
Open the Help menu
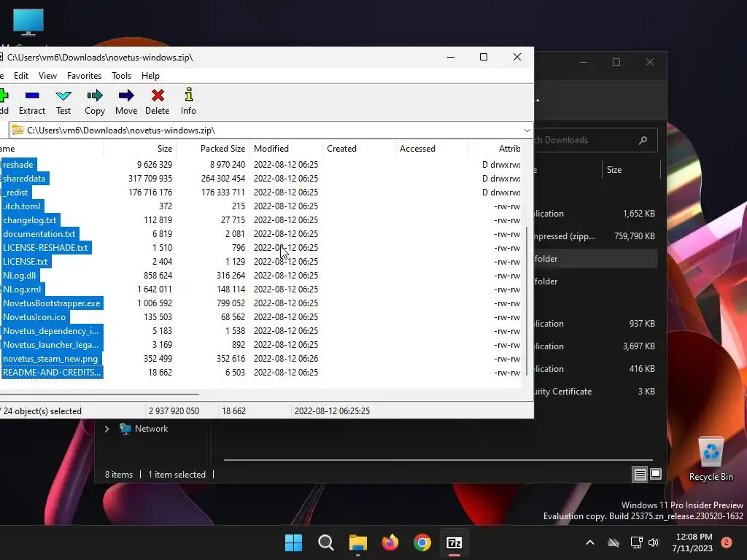tap(150, 76)
